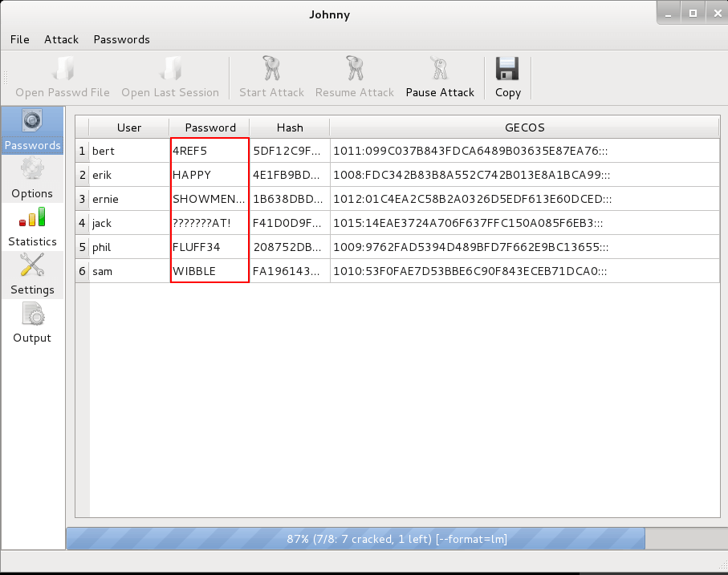Click the GECOS column header
Image resolution: width=728 pixels, height=575 pixels.
coord(524,128)
